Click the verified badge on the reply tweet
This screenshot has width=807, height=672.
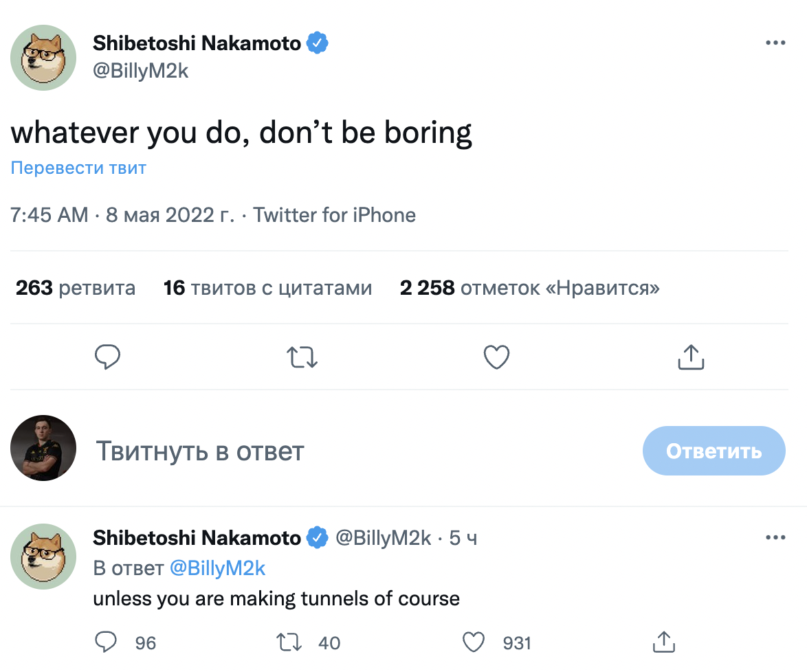click(317, 538)
